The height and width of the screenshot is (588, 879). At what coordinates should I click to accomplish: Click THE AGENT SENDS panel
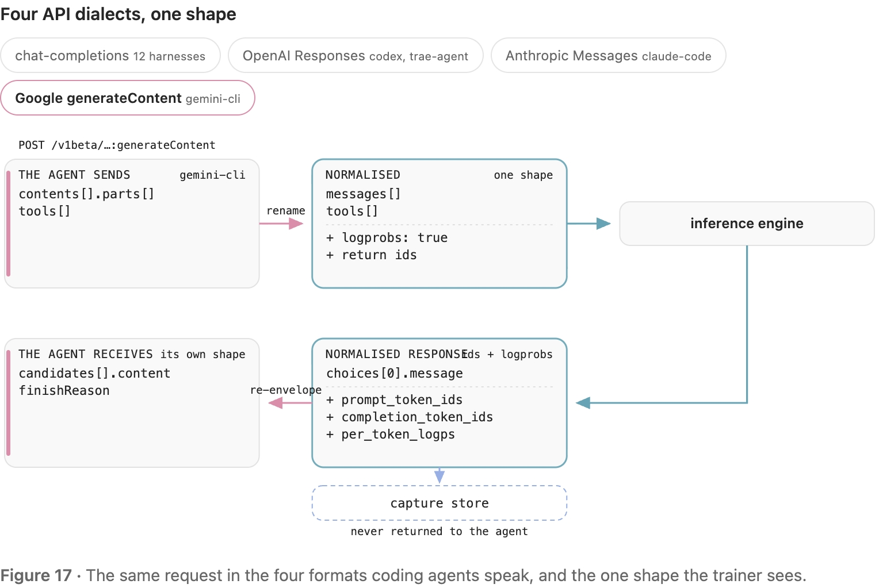(x=132, y=224)
